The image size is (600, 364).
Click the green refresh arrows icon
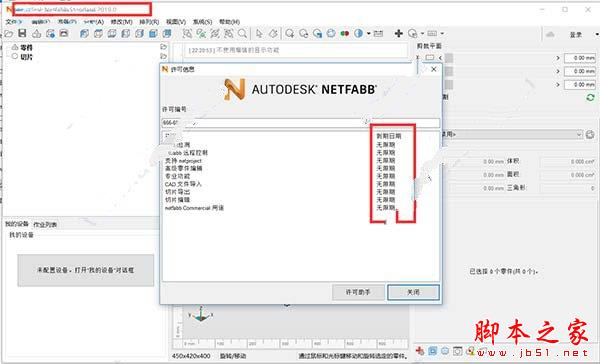click(590, 98)
